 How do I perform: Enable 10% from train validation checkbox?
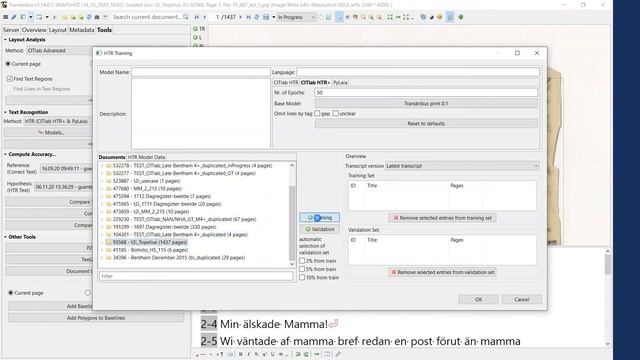tap(302, 277)
